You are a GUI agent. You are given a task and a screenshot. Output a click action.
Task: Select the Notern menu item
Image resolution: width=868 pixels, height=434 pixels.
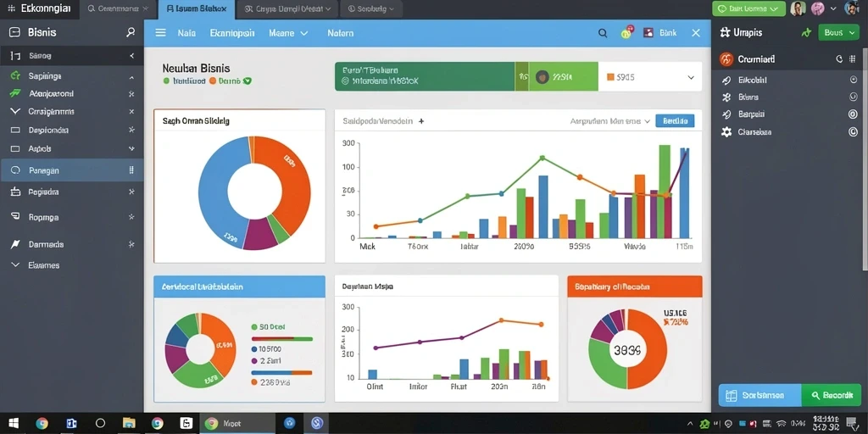(341, 33)
